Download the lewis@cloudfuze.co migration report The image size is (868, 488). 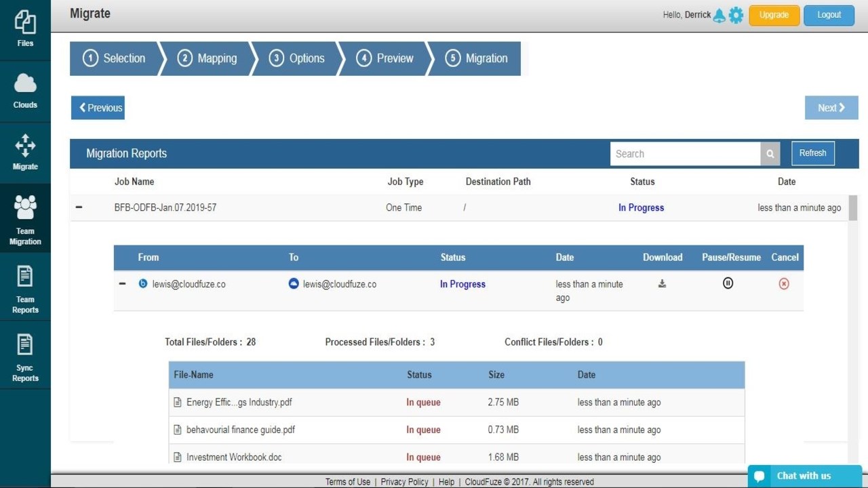[x=662, y=284]
